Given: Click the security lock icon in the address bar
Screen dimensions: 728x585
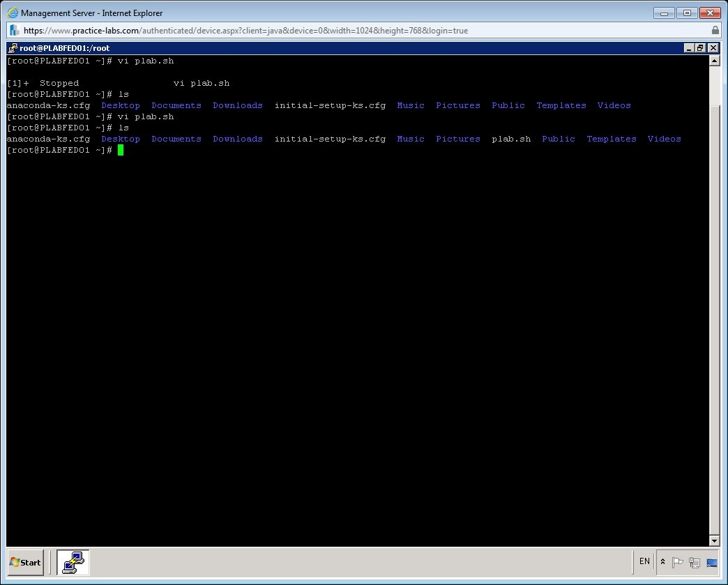Looking at the screenshot, I should click(x=717, y=30).
